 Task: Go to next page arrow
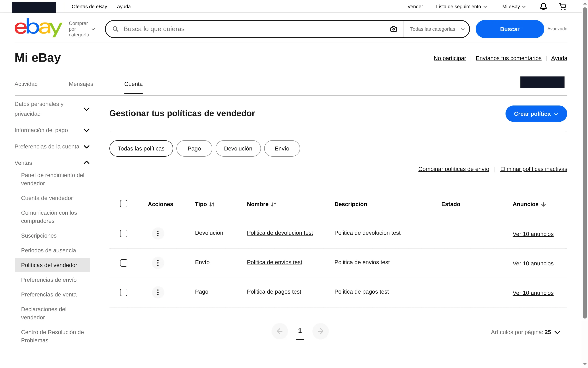[321, 331]
